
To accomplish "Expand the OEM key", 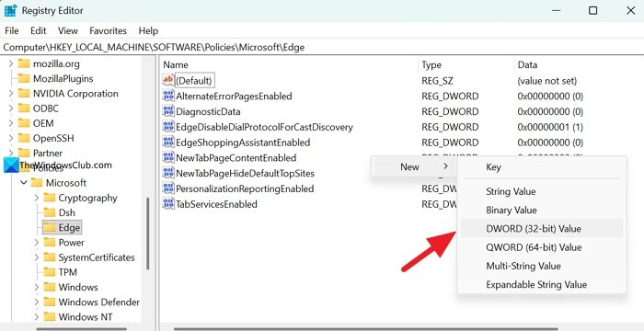I will (x=11, y=123).
